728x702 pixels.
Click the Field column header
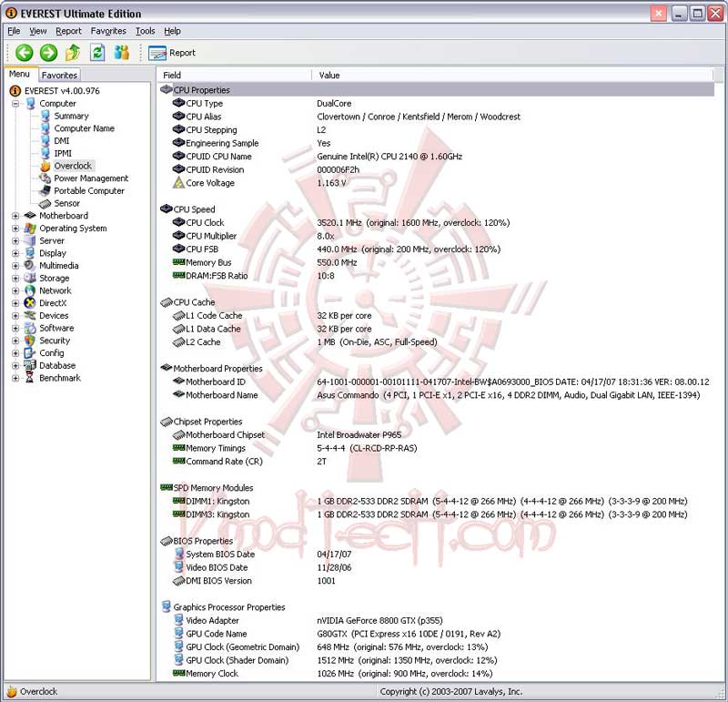point(235,76)
